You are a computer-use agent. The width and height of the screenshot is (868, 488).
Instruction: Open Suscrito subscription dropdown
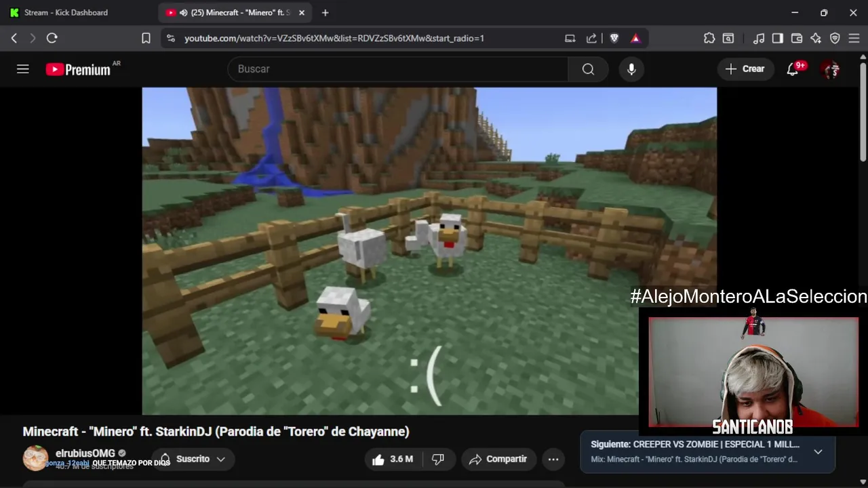[x=193, y=460]
